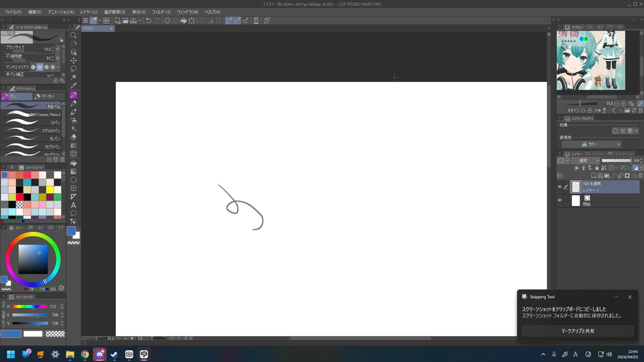Hide layer 'レイヤー 1' with eye icon
The width and height of the screenshot is (644, 362).
tap(560, 187)
